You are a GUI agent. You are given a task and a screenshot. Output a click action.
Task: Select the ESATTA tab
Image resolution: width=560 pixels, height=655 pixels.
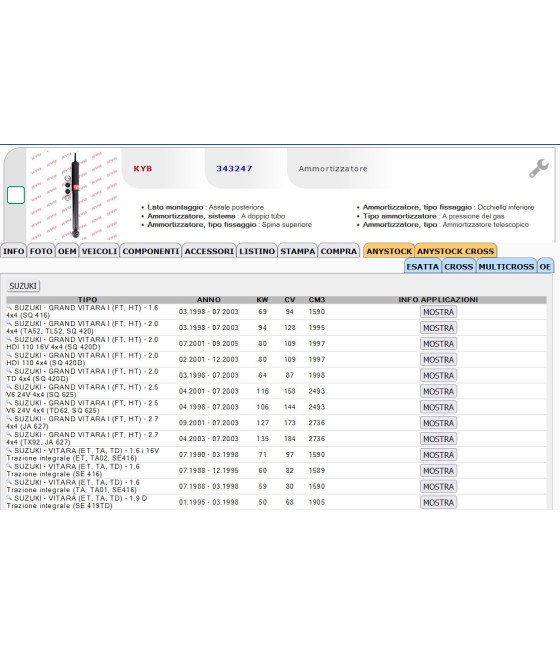pyautogui.click(x=422, y=267)
